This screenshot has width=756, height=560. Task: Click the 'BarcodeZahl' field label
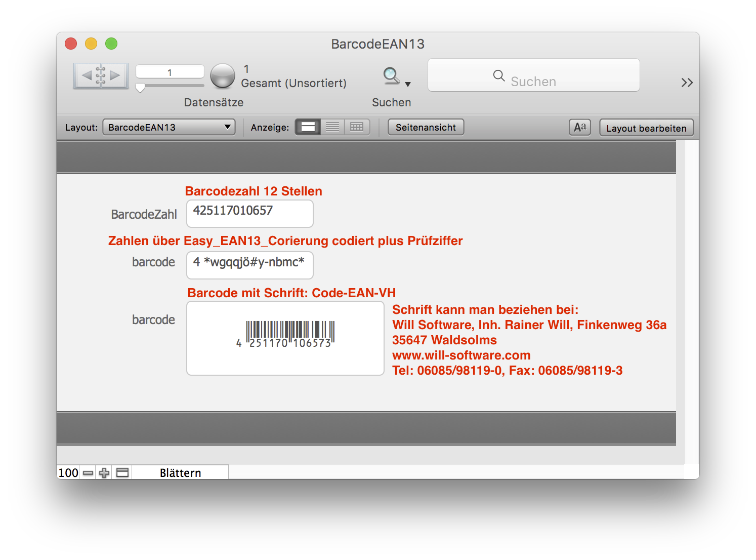(x=144, y=215)
